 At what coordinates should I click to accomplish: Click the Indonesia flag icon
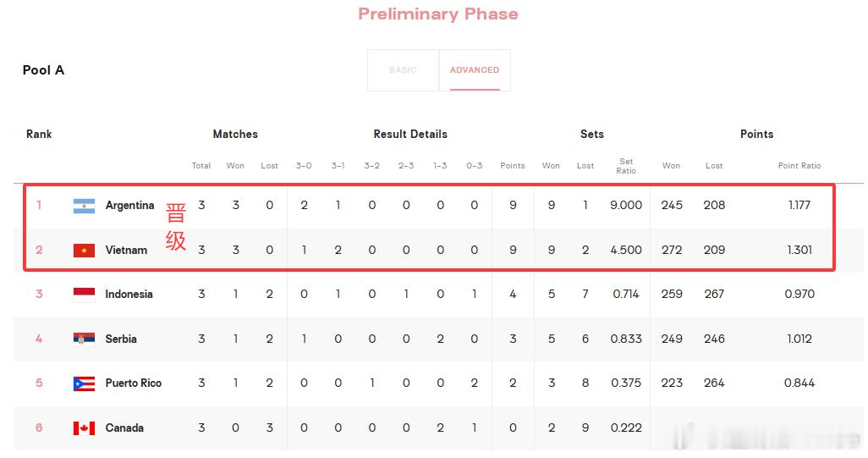84,295
